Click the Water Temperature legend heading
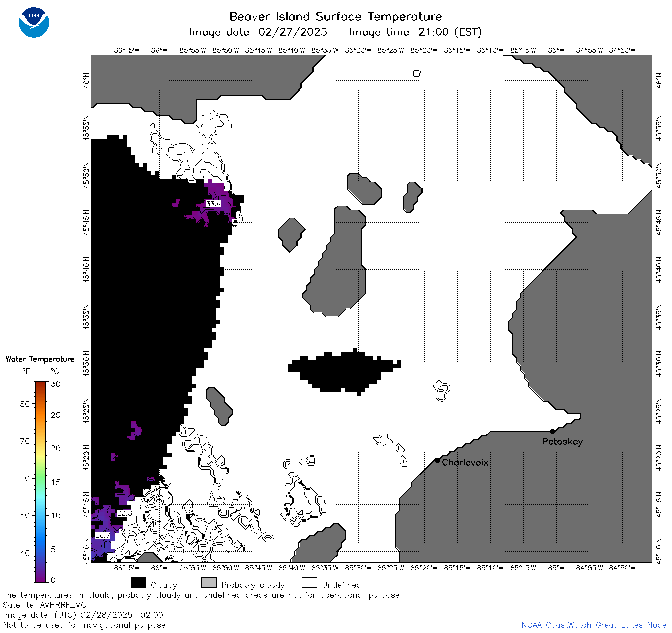The height and width of the screenshot is (633, 672). (40, 359)
